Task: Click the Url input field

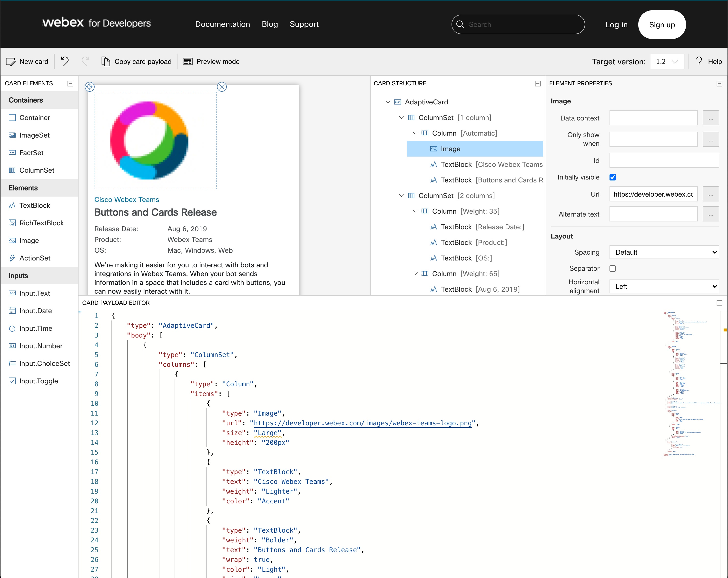Action: coord(653,194)
